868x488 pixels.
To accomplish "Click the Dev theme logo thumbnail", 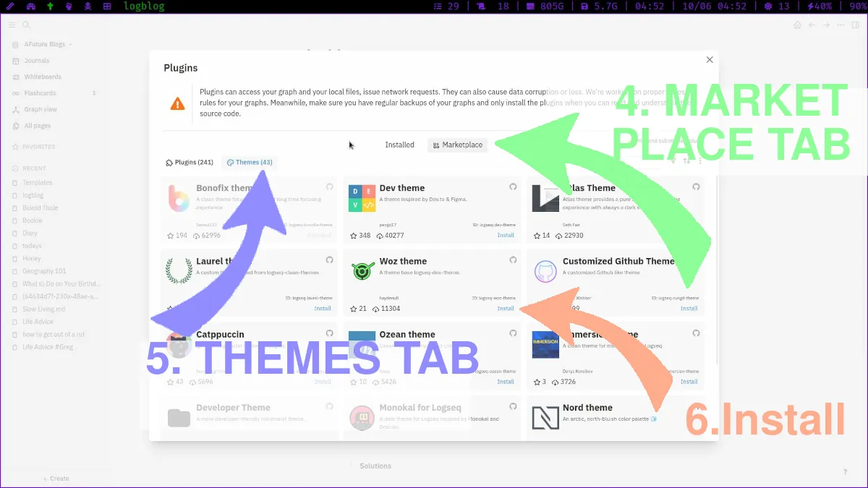I will click(x=362, y=198).
